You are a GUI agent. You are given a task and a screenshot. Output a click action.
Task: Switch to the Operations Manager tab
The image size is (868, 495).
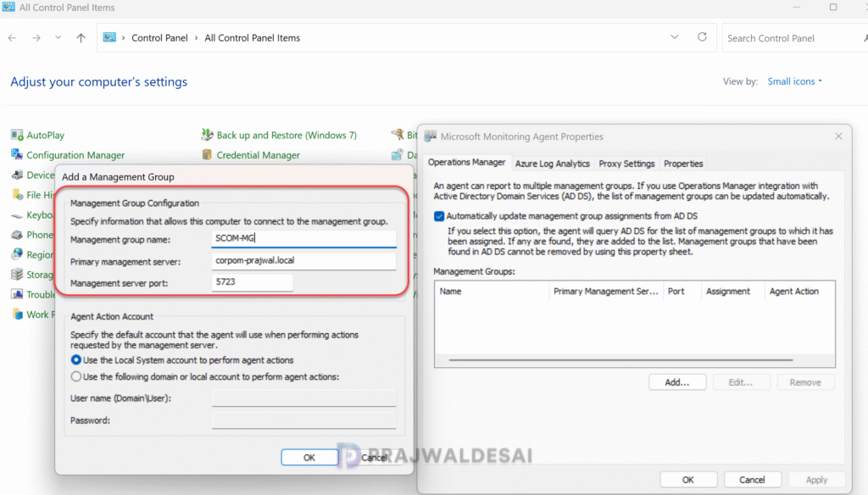(467, 162)
